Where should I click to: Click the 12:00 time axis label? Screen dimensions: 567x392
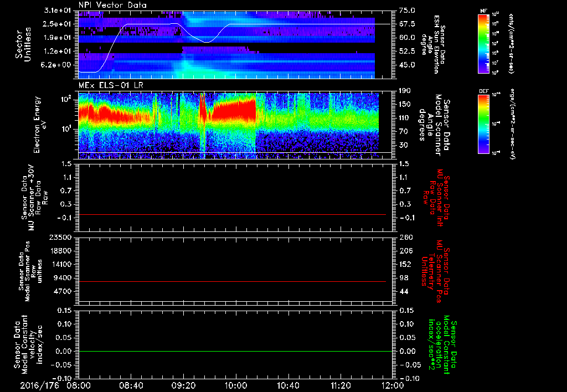(x=393, y=385)
